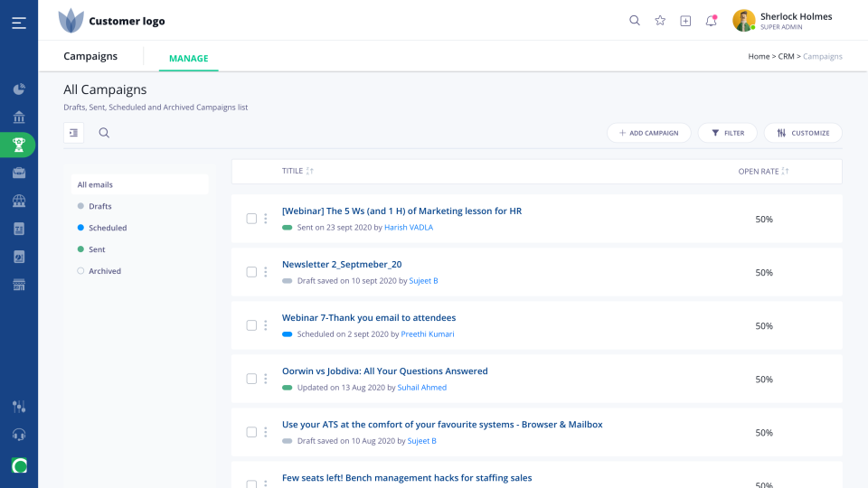
Task: Click the quick add plus-square icon
Action: point(685,21)
